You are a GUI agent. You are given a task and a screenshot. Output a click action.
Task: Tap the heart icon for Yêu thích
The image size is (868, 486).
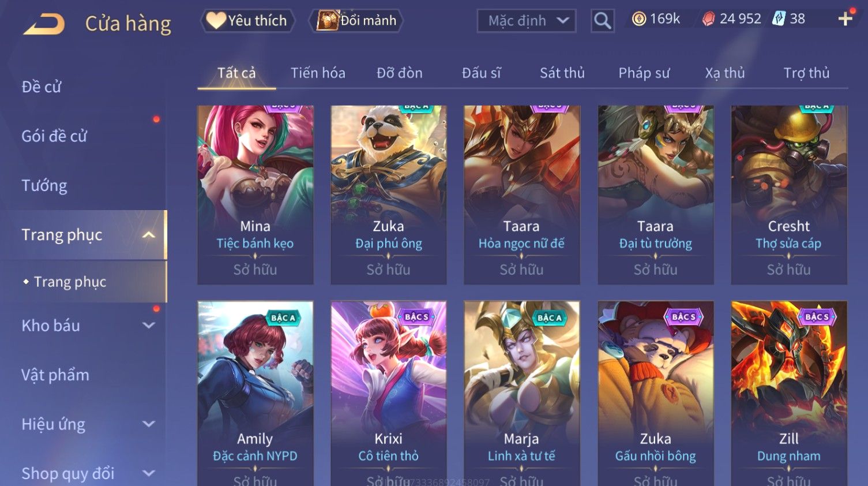216,20
